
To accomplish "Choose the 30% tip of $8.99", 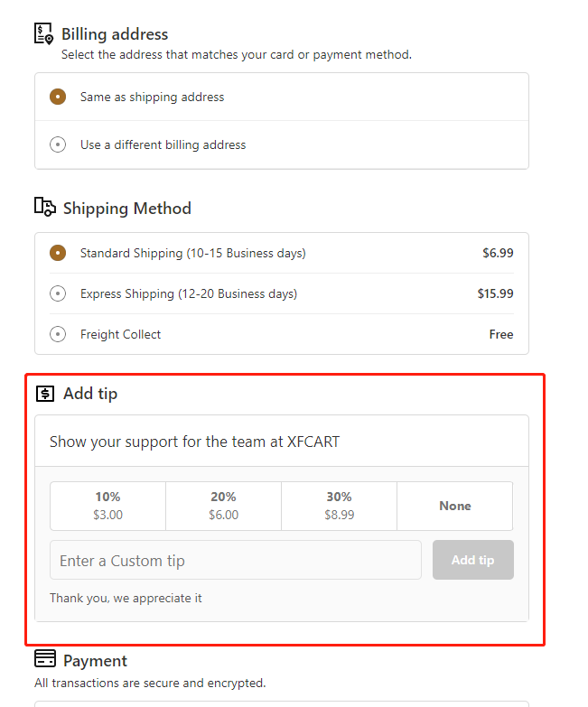I will pyautogui.click(x=339, y=506).
